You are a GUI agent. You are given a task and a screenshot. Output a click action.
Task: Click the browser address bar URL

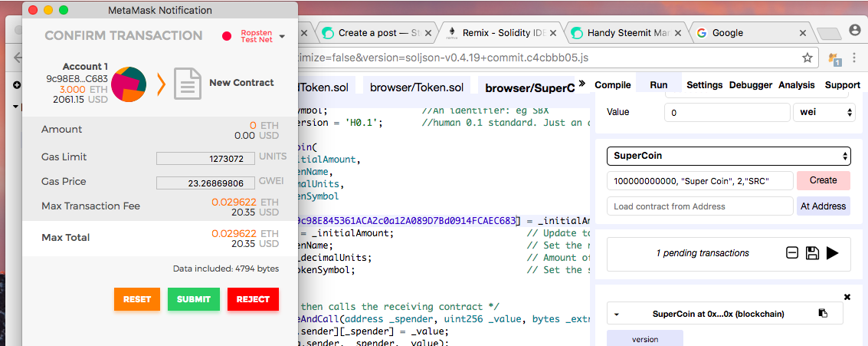coord(443,57)
